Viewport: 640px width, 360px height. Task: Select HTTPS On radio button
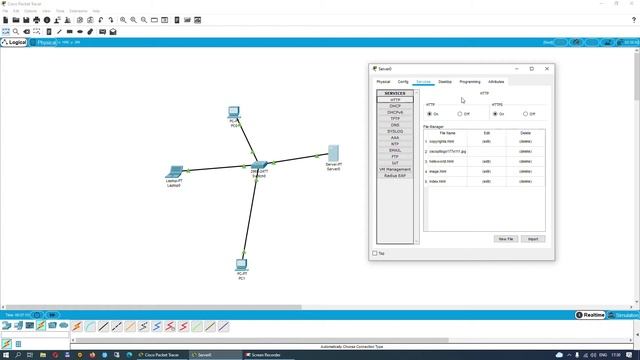(495, 114)
